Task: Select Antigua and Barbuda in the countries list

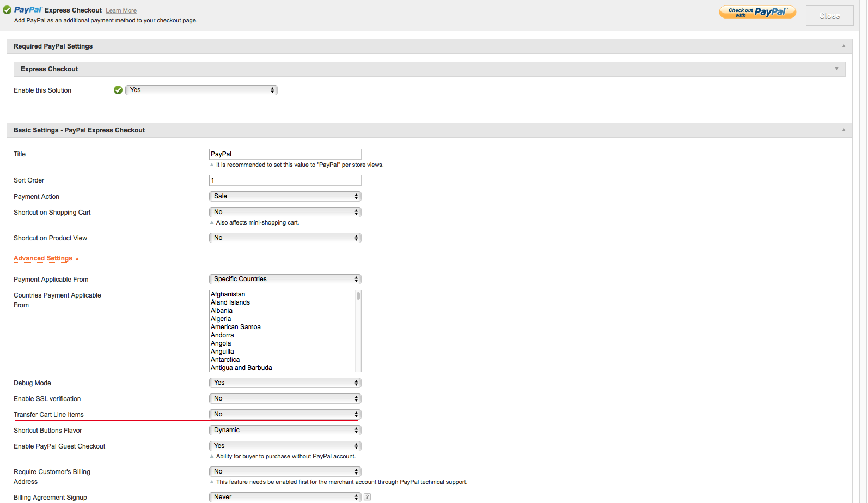Action: click(x=241, y=368)
